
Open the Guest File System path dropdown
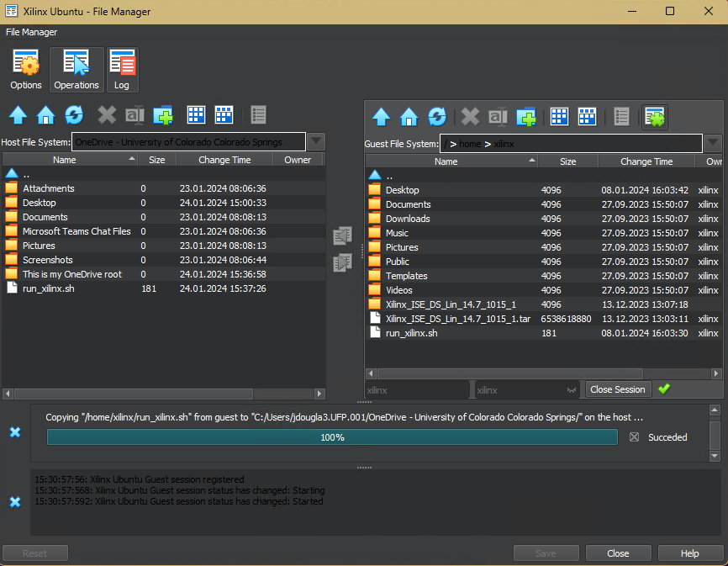pos(713,144)
